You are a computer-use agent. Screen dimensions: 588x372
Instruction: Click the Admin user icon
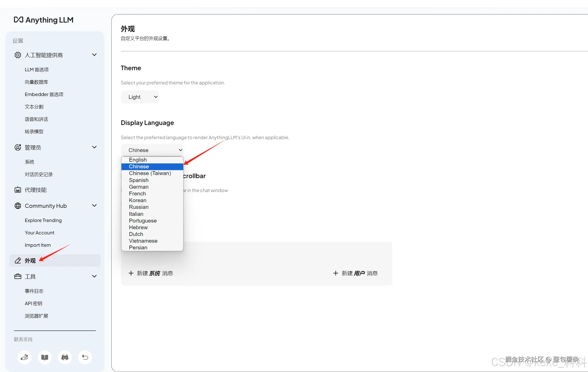point(18,147)
